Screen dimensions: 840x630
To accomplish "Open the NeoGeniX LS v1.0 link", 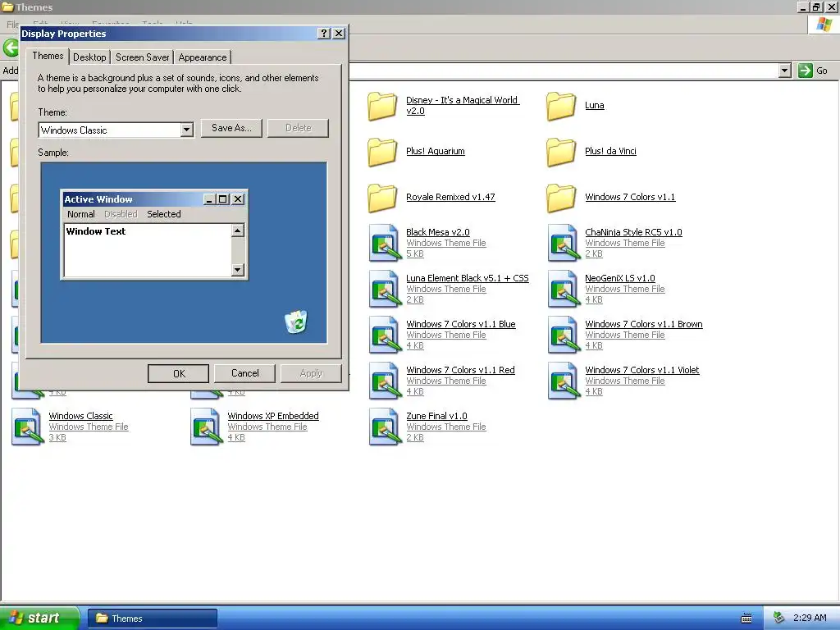I will (x=620, y=278).
